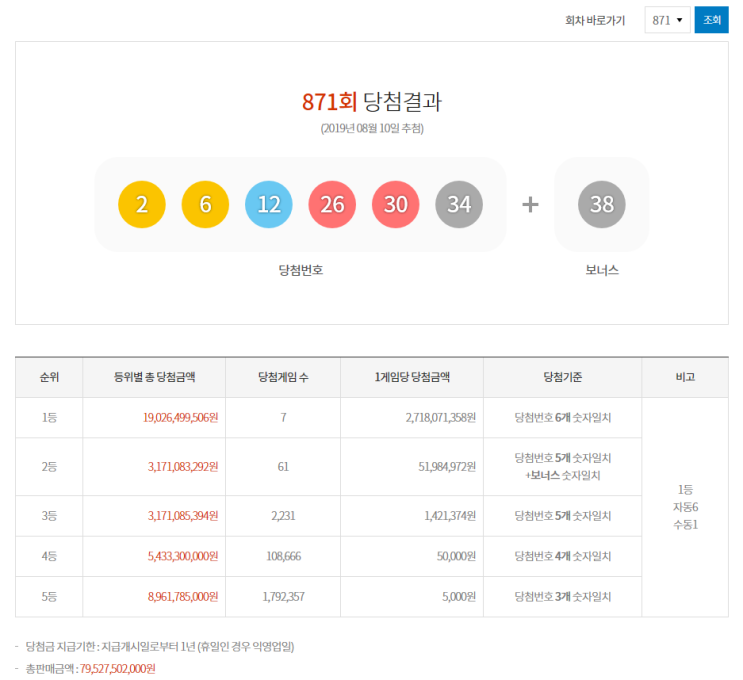Click per-game prize 2,718,071,358원
The image size is (743, 680).
coord(441,417)
